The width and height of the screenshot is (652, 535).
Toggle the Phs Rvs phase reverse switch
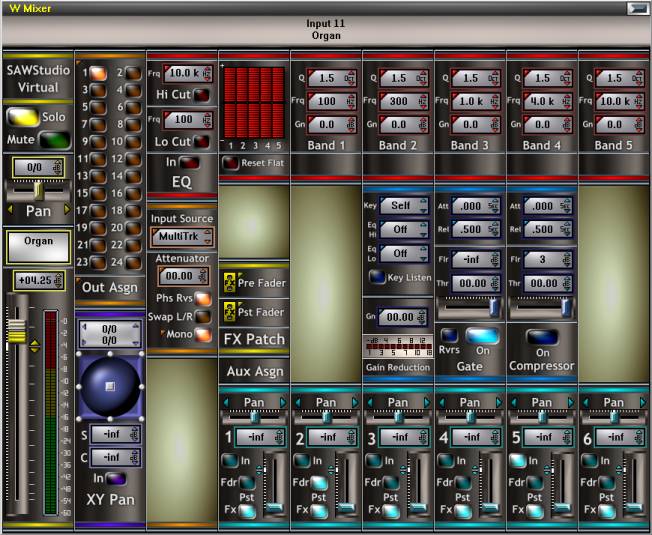click(202, 298)
